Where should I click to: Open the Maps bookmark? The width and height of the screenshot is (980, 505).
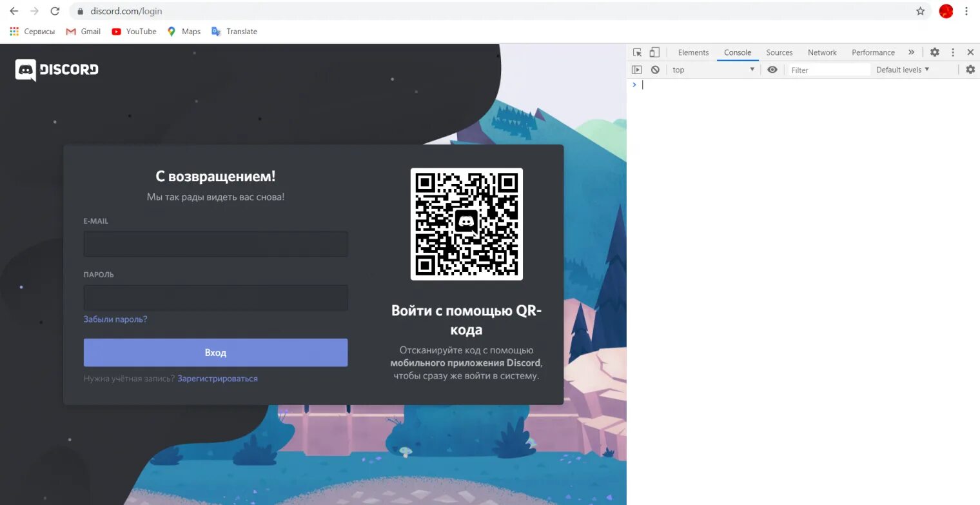point(184,31)
